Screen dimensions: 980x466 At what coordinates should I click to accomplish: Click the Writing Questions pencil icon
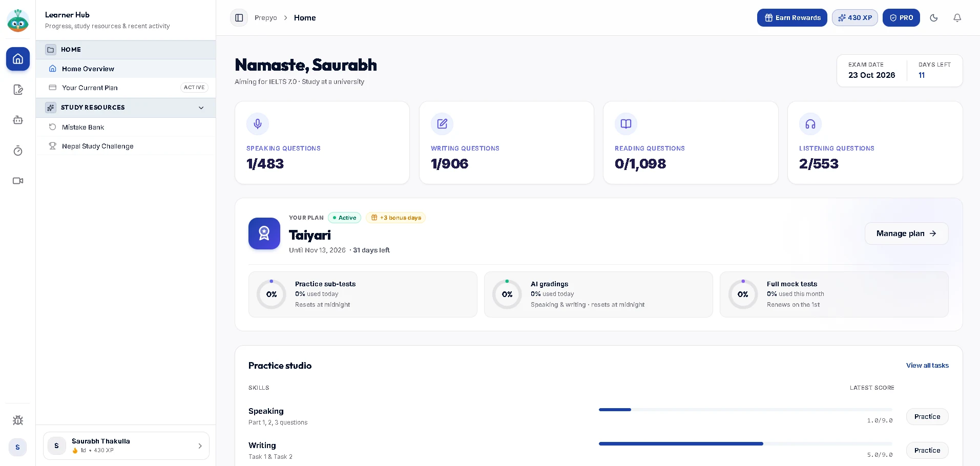(x=442, y=124)
